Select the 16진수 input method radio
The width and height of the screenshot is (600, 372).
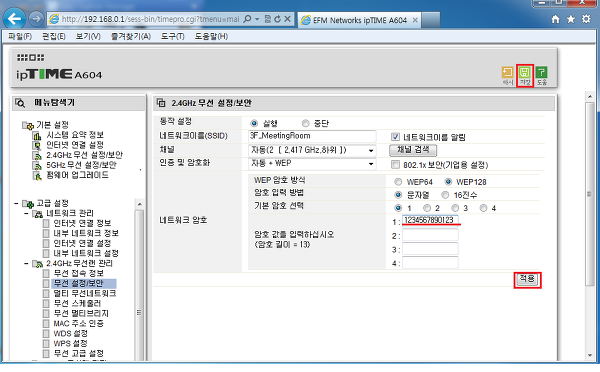click(445, 195)
